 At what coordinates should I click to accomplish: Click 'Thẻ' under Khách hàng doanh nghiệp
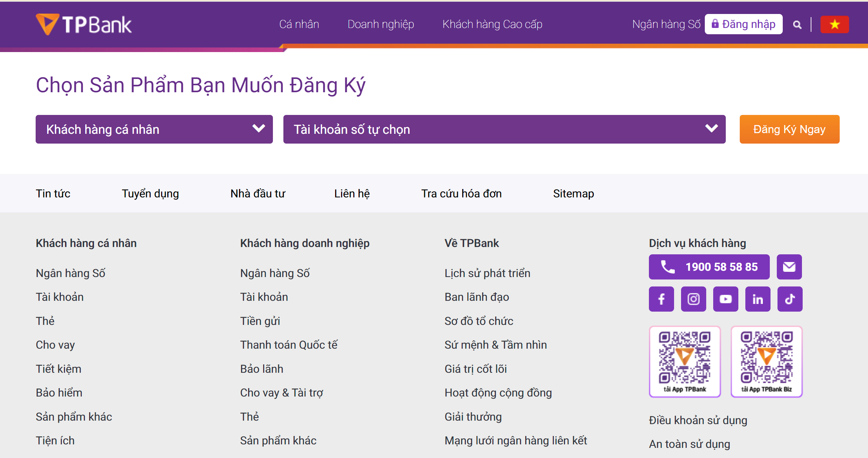pyautogui.click(x=249, y=417)
